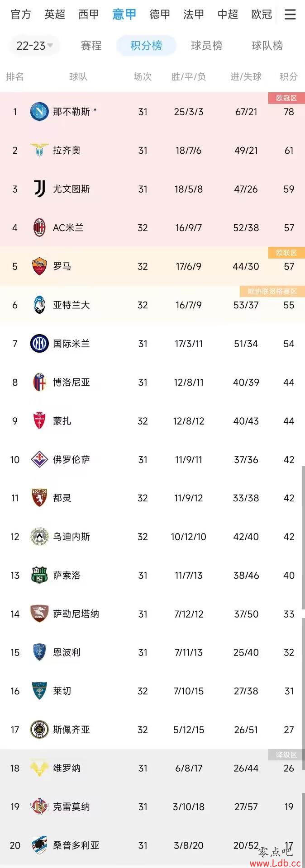Viewport: 305px width, 868px height.
Task: Tap the Napoli club crest
Action: tap(39, 112)
